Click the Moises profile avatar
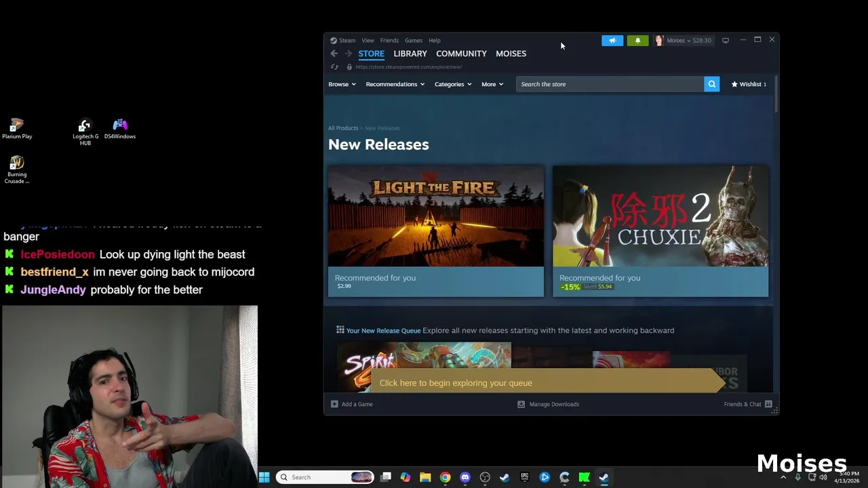868x488 pixels. click(x=658, y=41)
